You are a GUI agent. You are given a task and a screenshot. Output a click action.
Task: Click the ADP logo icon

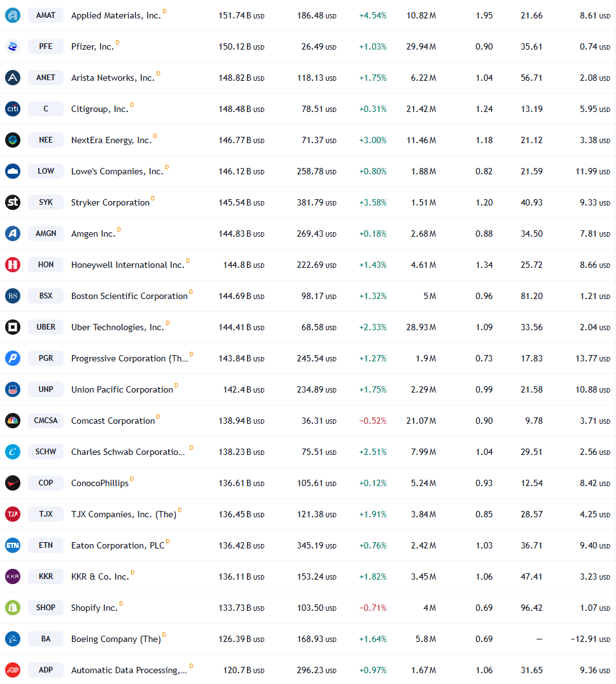pyautogui.click(x=13, y=670)
